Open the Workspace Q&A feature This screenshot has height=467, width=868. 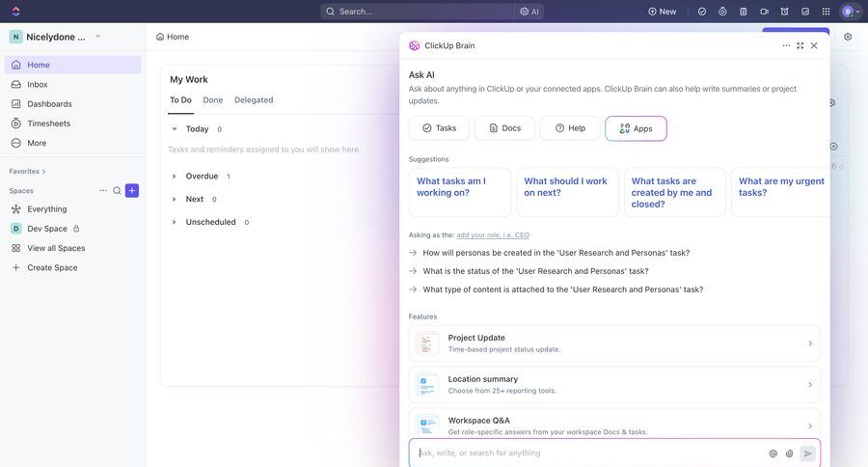pos(614,424)
